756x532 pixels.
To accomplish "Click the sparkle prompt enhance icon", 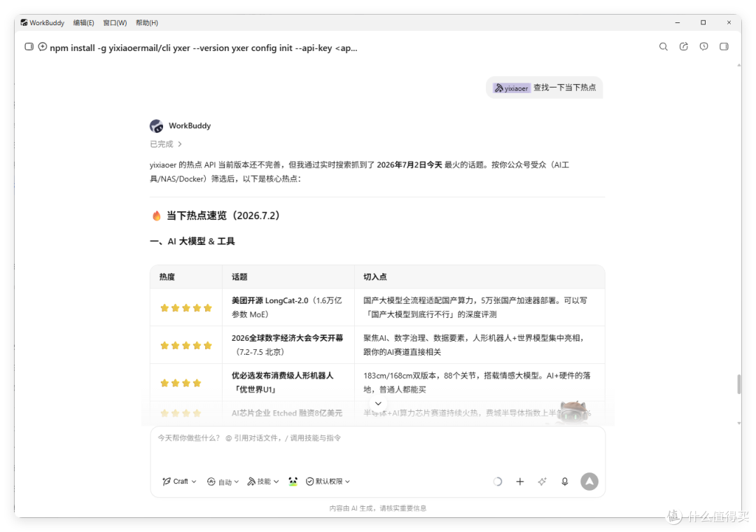I will (542, 482).
